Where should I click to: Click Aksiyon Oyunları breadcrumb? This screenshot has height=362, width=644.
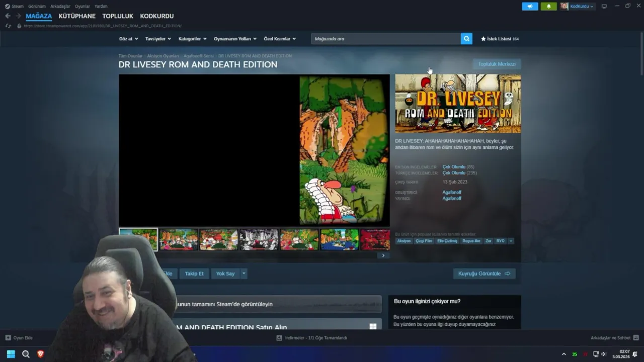[x=163, y=56]
